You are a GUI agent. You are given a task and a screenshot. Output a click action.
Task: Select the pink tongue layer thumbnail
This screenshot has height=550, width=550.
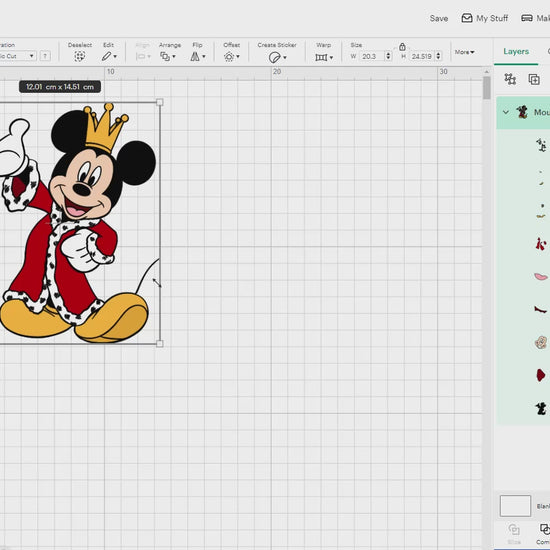click(x=541, y=277)
